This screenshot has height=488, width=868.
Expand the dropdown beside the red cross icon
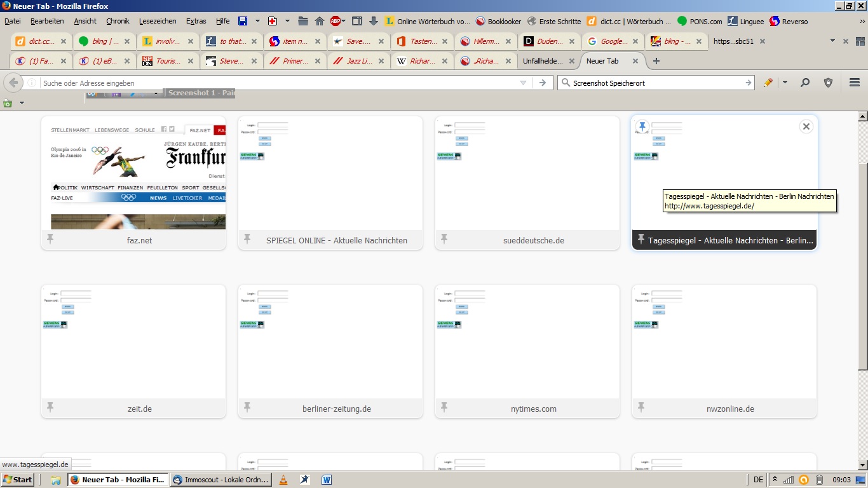coord(287,21)
